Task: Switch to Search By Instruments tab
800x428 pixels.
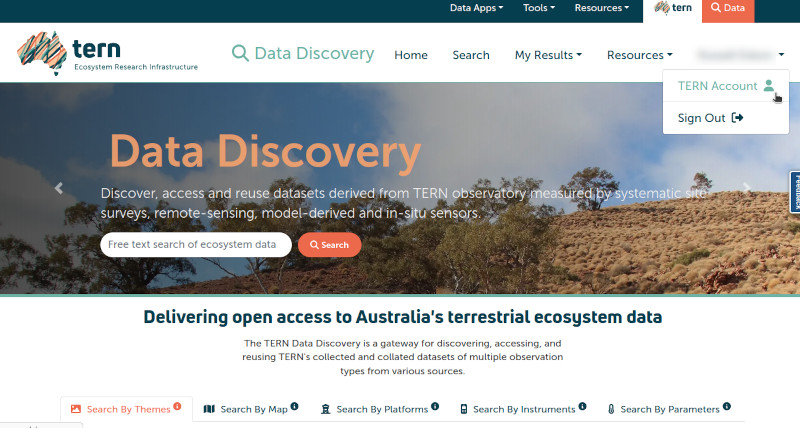Action: (522, 409)
